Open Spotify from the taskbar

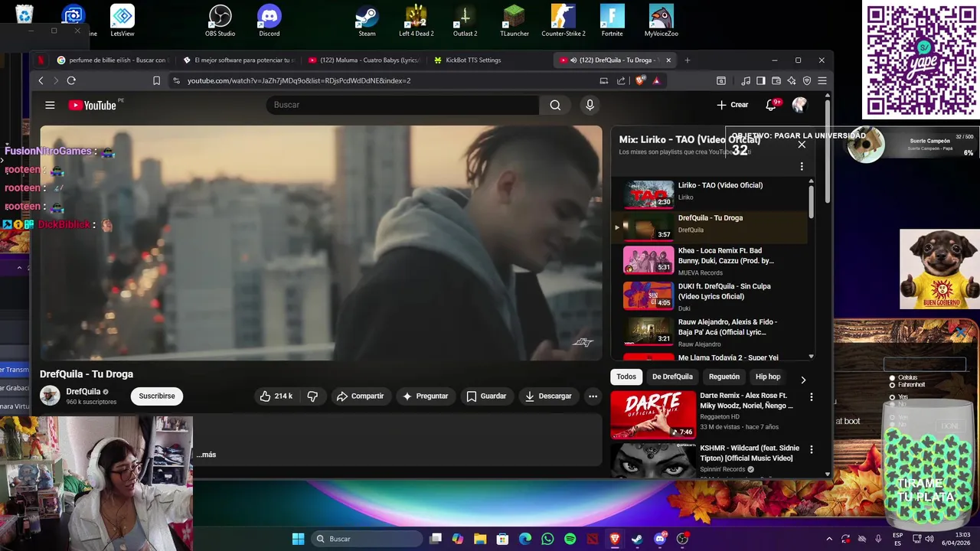click(570, 539)
